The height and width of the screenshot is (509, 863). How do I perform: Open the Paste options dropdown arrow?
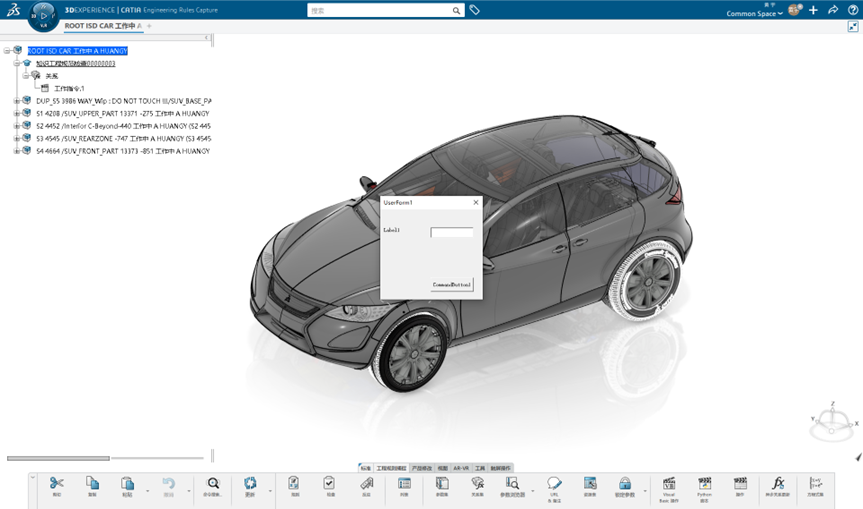(148, 491)
